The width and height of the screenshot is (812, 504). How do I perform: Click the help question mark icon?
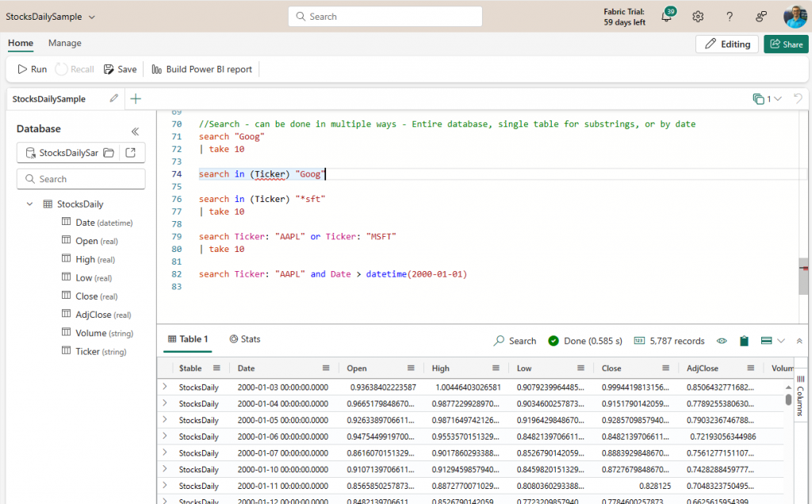point(730,17)
